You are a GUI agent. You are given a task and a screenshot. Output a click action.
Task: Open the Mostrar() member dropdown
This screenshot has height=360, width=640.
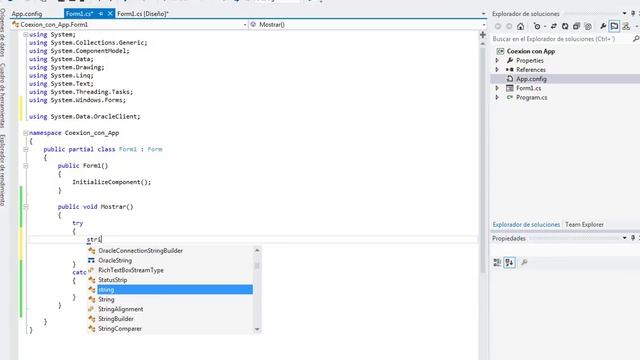click(x=484, y=24)
